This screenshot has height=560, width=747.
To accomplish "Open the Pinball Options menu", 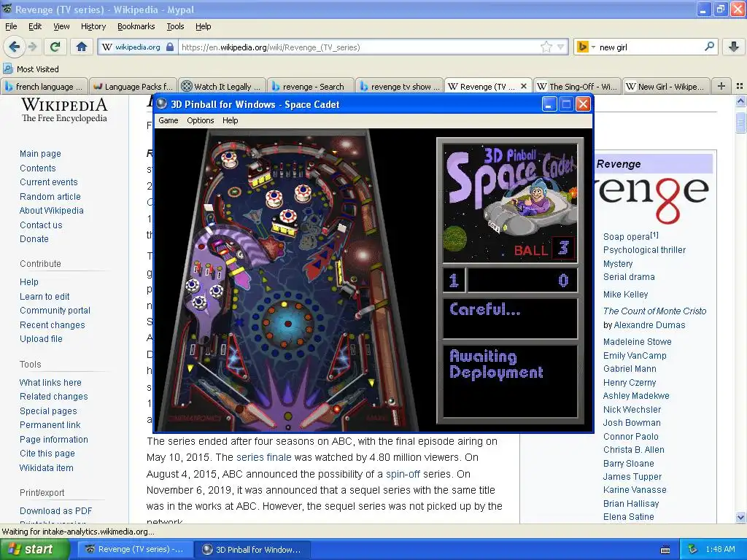I will (200, 120).
